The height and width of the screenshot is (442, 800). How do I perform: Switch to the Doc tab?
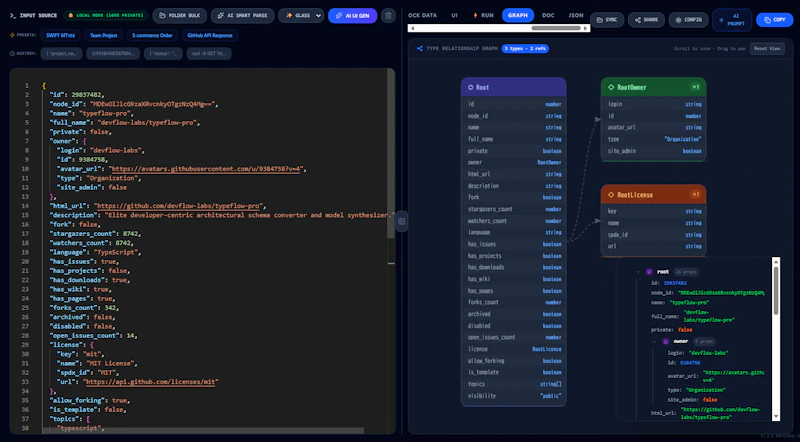(548, 15)
